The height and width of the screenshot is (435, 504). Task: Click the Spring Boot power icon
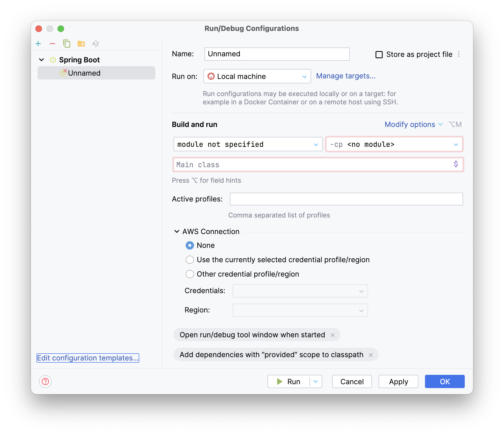[53, 60]
